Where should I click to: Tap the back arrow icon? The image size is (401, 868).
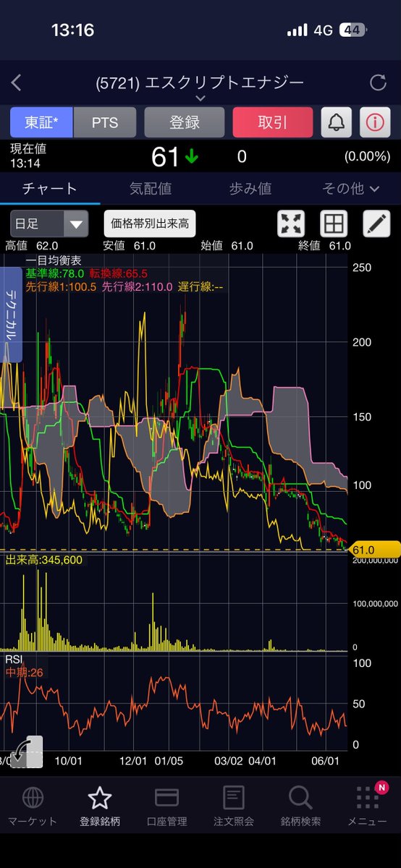17,83
